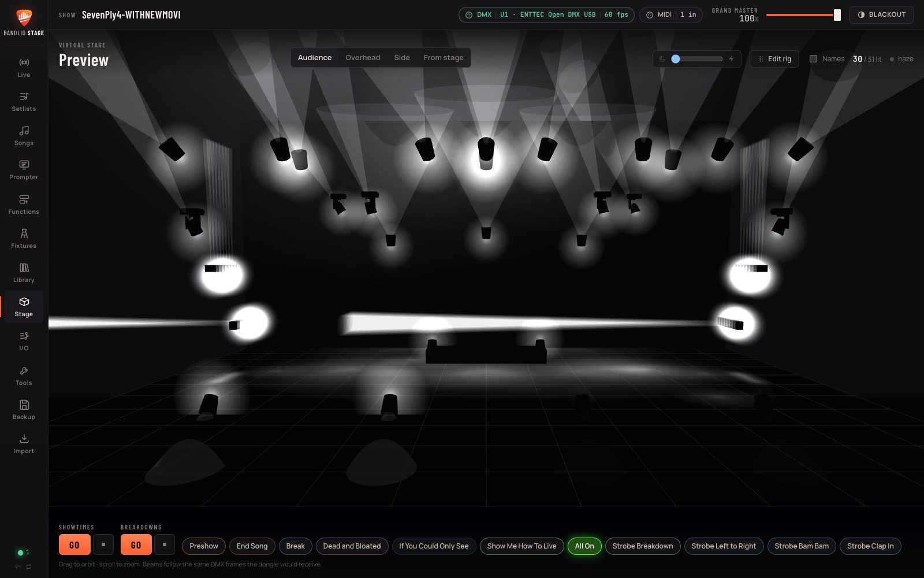Activate the All On scene
Screen dimensions: 924x578
[584, 546]
